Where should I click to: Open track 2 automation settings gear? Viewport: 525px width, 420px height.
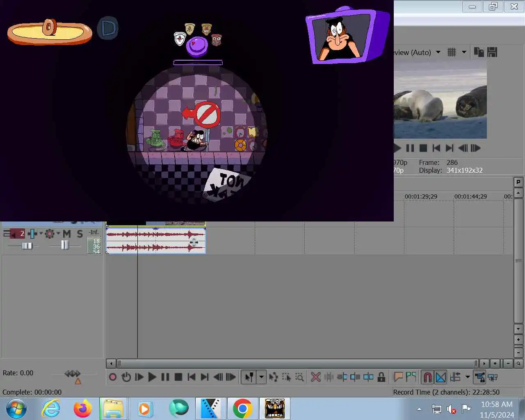(50, 234)
